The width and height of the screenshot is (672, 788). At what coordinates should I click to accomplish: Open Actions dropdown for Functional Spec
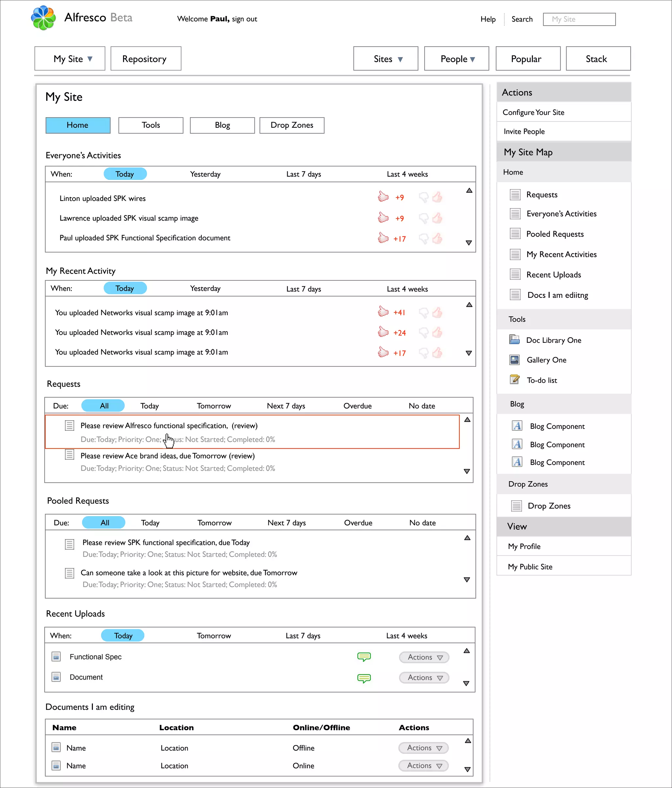tap(424, 657)
